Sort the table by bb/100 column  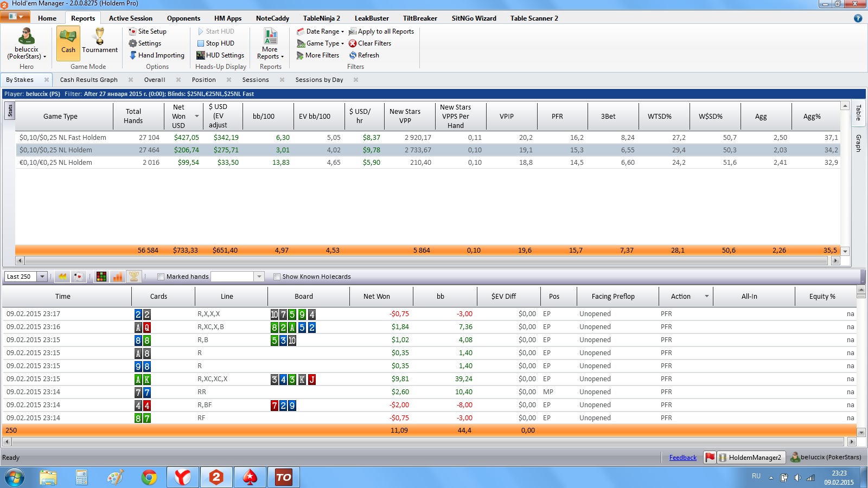[x=264, y=117]
